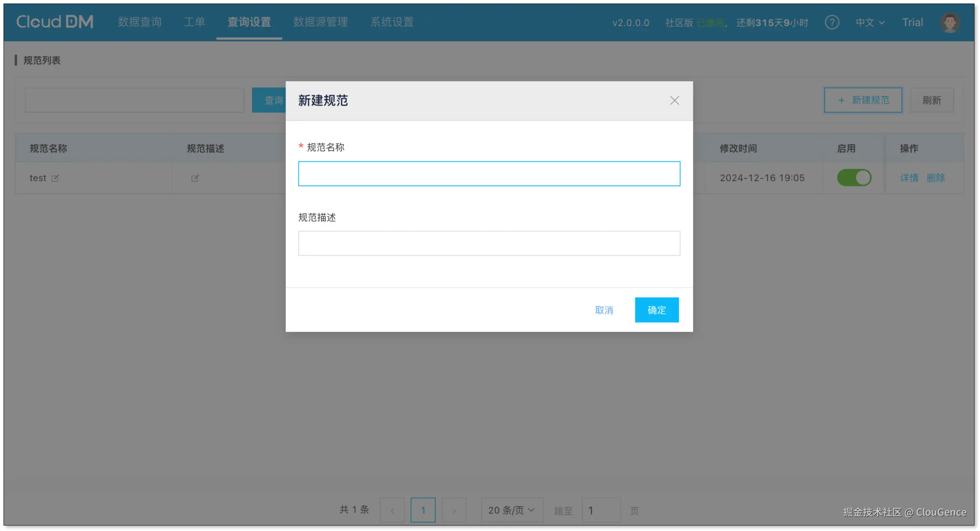Click the 确定 confirm button
The height and width of the screenshot is (531, 980).
(656, 310)
